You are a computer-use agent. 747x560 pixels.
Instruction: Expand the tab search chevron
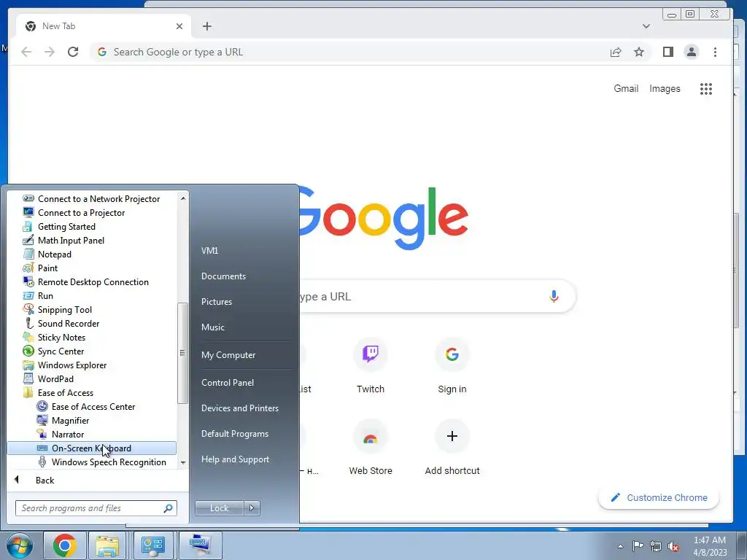[646, 26]
